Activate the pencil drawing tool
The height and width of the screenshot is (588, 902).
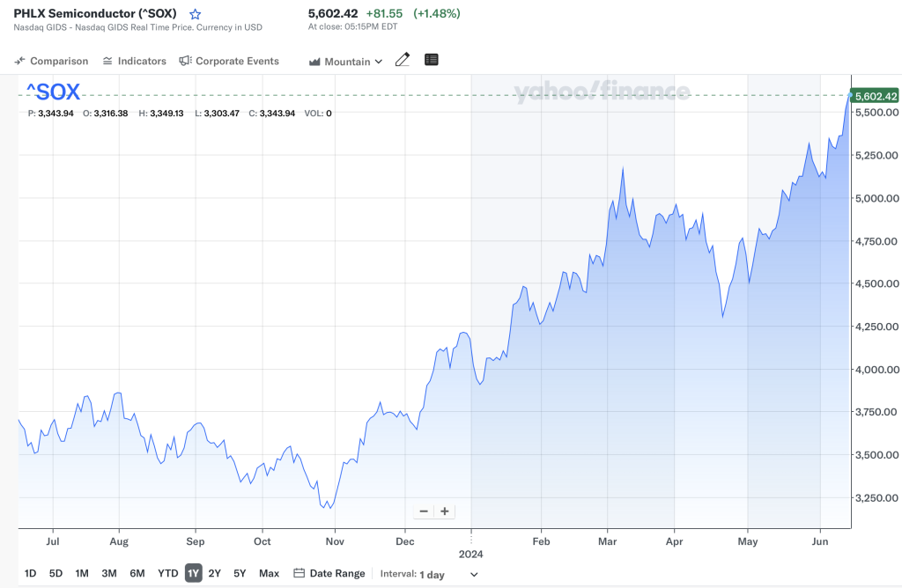[403, 59]
